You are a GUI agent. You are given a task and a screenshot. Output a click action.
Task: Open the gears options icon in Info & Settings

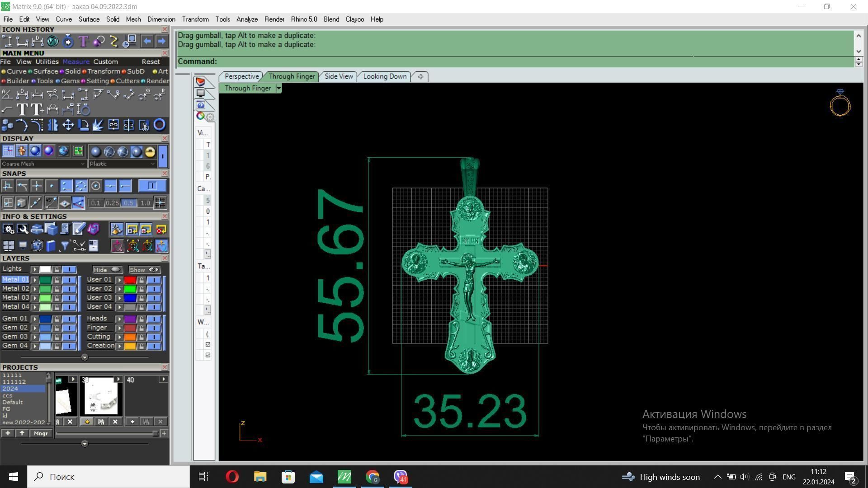tap(8, 230)
